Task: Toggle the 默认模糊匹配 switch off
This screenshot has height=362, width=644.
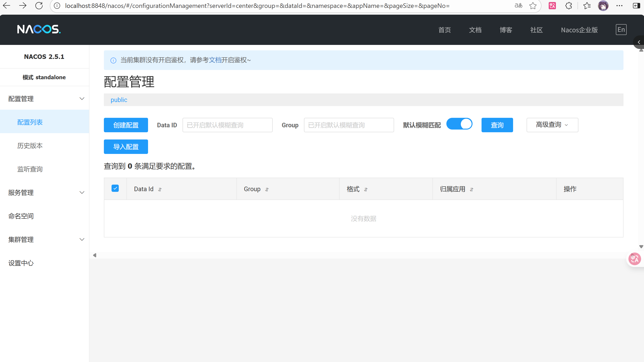Action: click(x=459, y=124)
